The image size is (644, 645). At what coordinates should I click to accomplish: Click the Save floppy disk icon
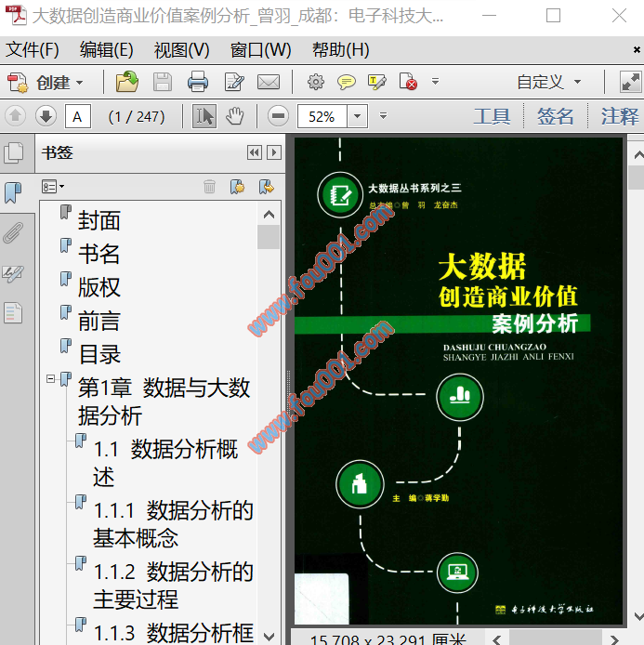(x=163, y=82)
